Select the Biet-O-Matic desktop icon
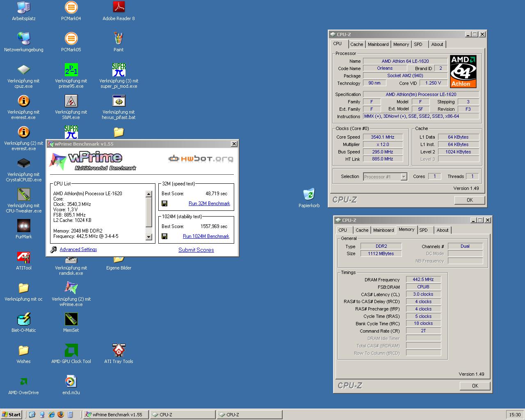Screen dimensions: 525x420 (23, 319)
